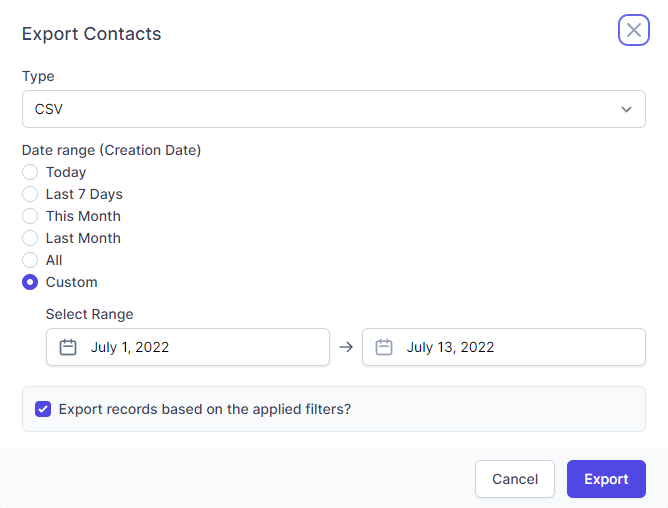Viewport: 668px width, 508px height.
Task: Click the start date calendar icon
Action: (x=68, y=348)
